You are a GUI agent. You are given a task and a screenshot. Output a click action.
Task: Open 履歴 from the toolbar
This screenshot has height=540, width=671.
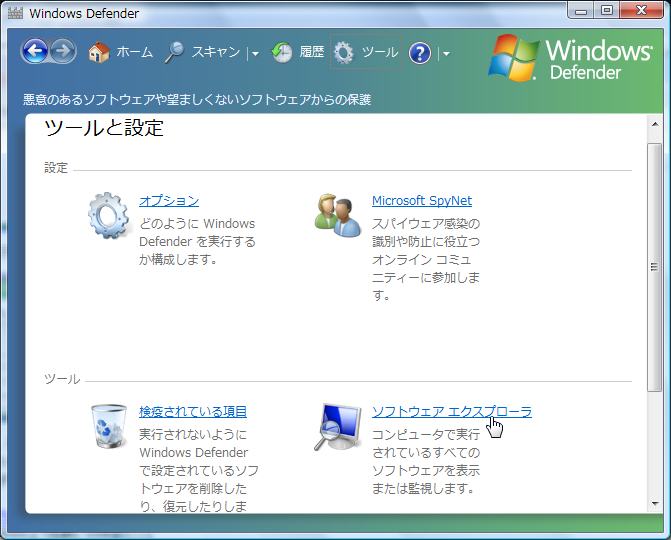tap(312, 52)
